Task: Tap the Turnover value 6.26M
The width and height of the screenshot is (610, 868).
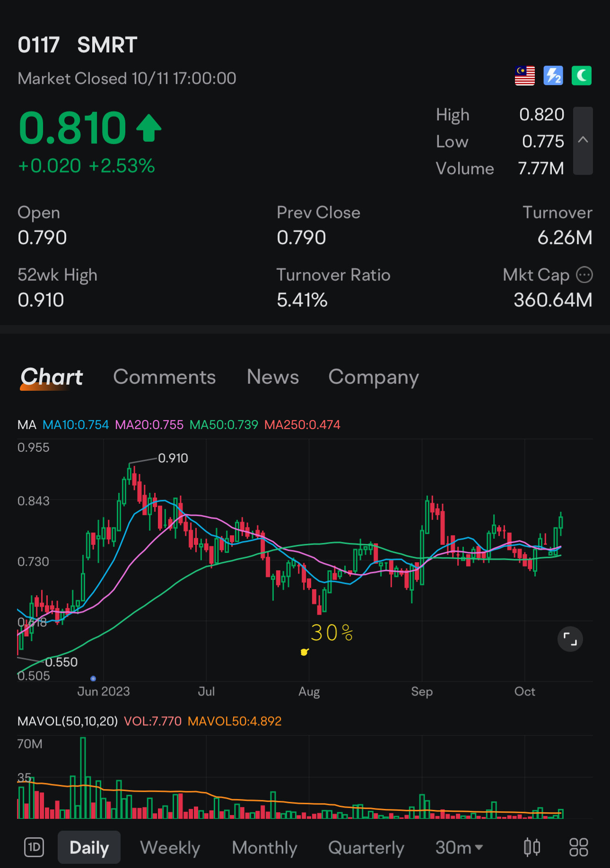Action: pos(565,238)
